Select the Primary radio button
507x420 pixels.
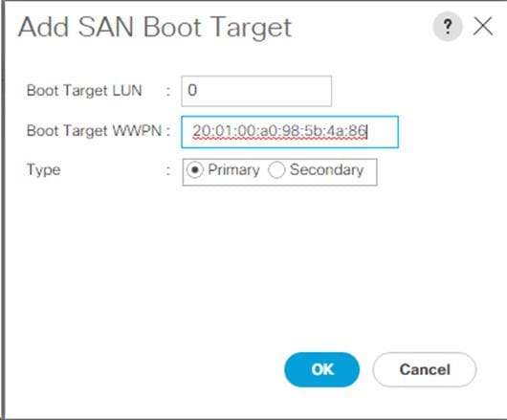(195, 170)
